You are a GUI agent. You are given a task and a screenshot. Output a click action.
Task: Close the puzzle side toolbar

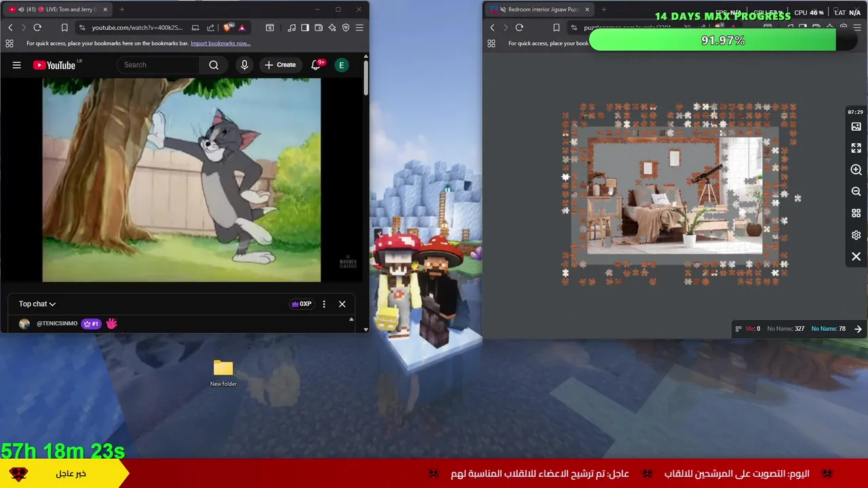coord(856,257)
